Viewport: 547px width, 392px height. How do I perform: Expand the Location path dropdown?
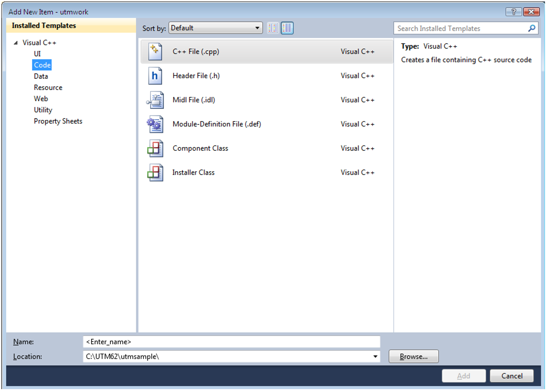pyautogui.click(x=375, y=356)
